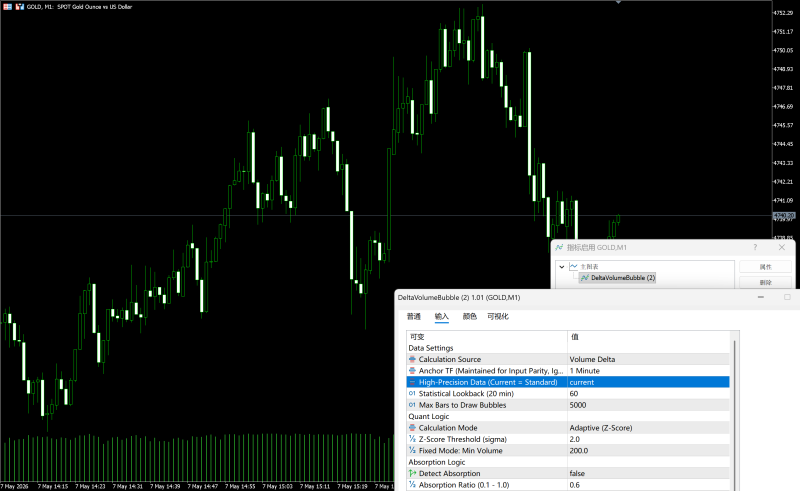The width and height of the screenshot is (800, 491).
Task: Edit Min Volume value 200.0
Action: click(x=648, y=451)
